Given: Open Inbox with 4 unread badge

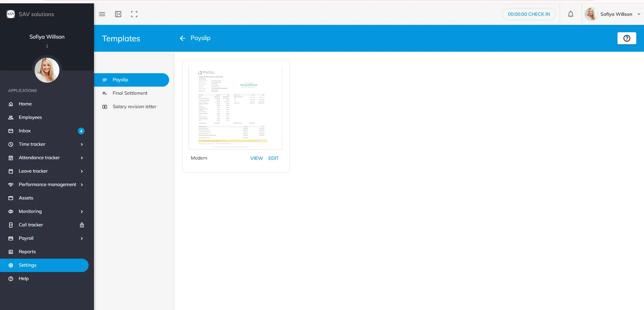Looking at the screenshot, I should click(x=25, y=131).
